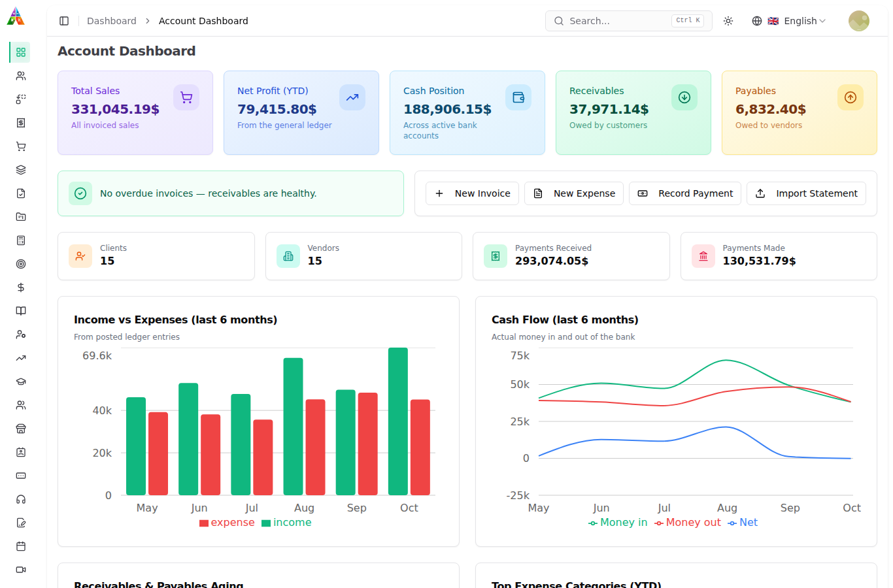
Task: Toggle Money in legend on cash flow chart
Action: point(618,523)
